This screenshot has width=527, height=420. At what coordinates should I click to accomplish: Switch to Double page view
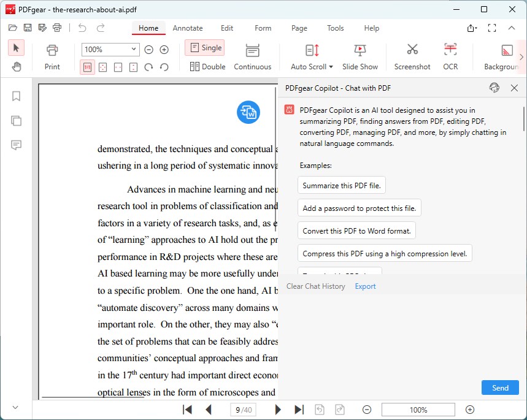coord(207,67)
